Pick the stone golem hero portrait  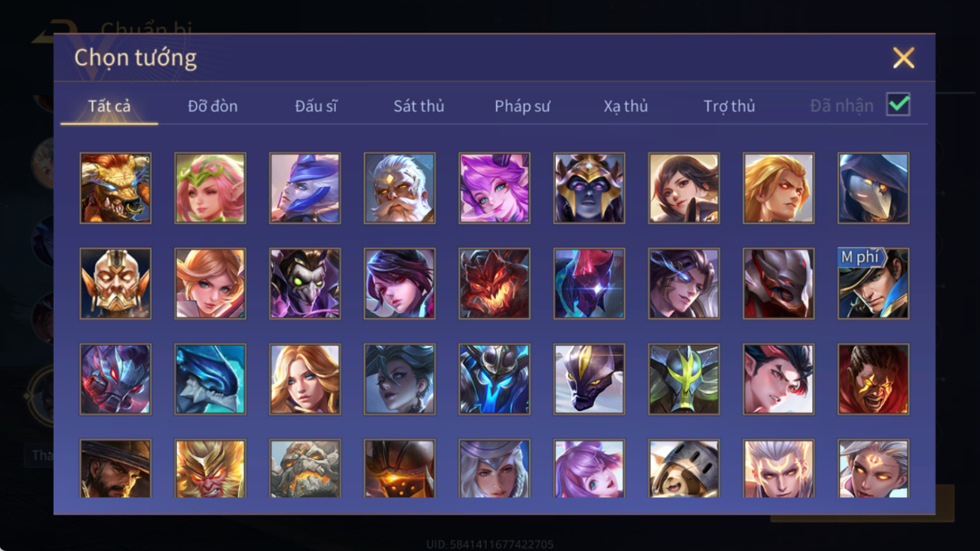coord(305,469)
